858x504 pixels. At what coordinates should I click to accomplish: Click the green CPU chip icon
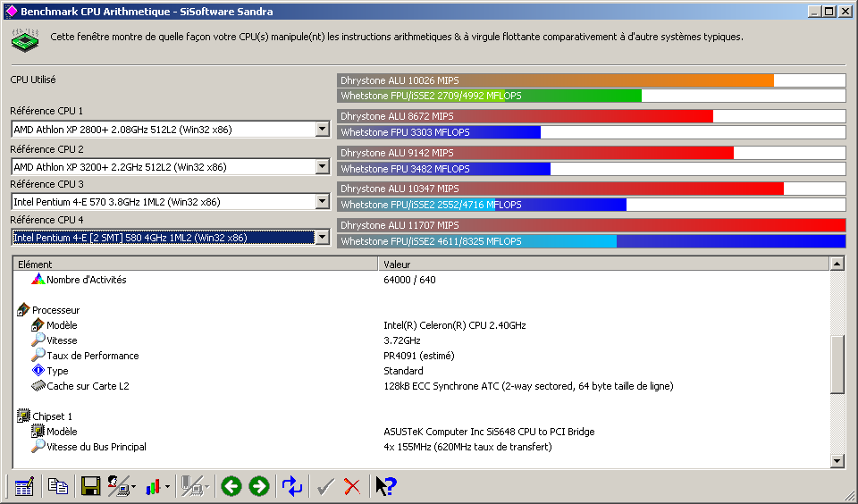[25, 40]
